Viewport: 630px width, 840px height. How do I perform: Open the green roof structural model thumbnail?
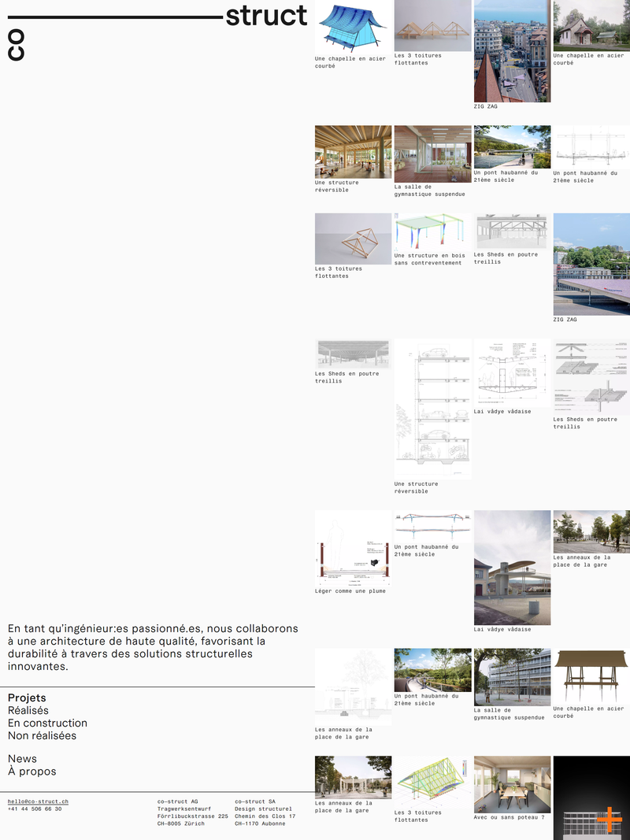tap(432, 782)
